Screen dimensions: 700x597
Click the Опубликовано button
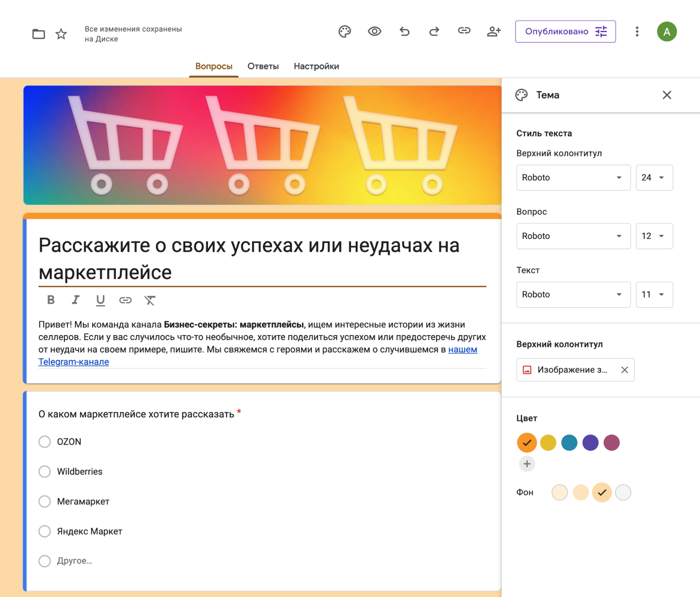coord(556,31)
